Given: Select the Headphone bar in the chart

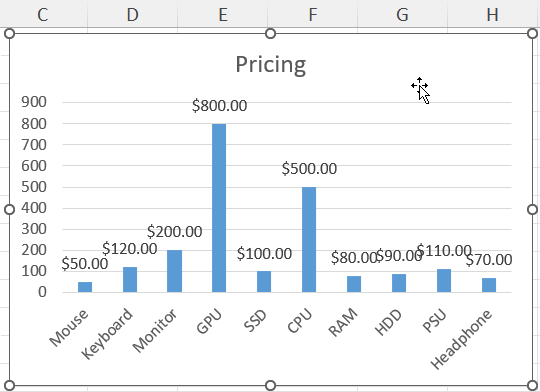Looking at the screenshot, I should coord(489,285).
